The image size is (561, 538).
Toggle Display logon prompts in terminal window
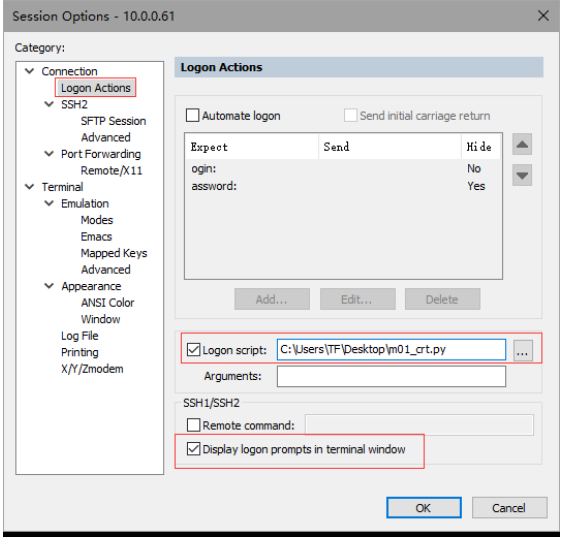(194, 449)
